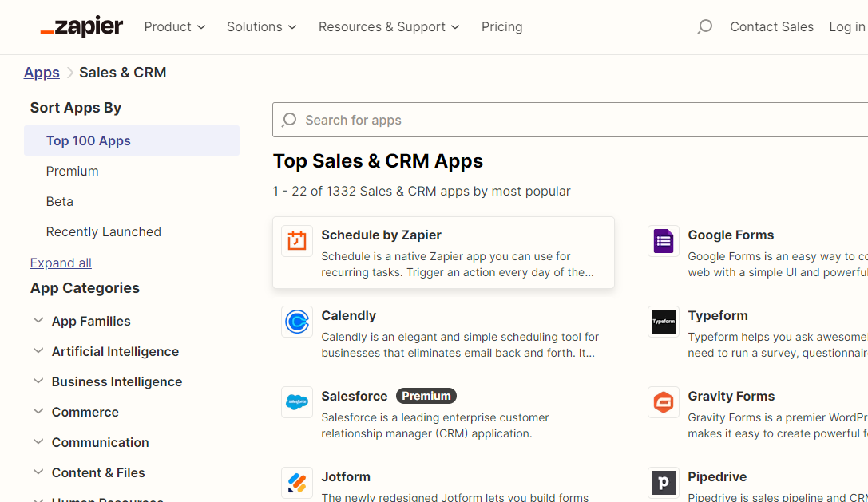This screenshot has height=502, width=868.
Task: Click the Calendly app icon
Action: (297, 322)
